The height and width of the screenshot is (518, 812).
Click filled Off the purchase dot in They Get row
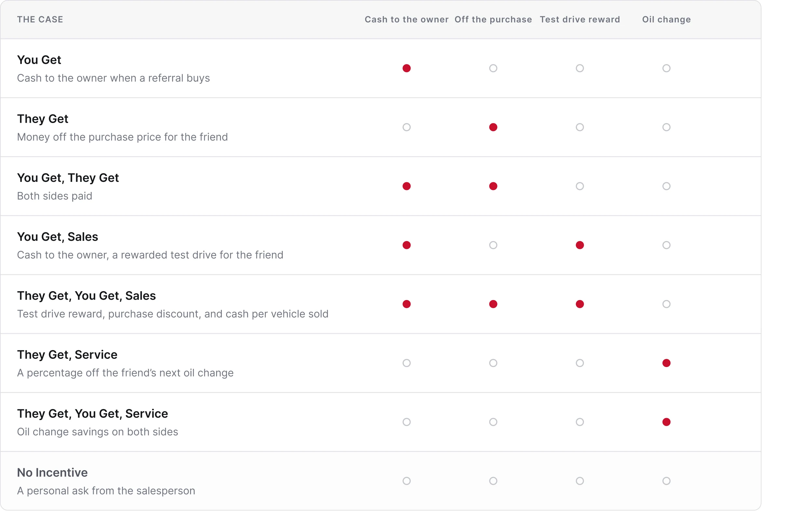[493, 128]
